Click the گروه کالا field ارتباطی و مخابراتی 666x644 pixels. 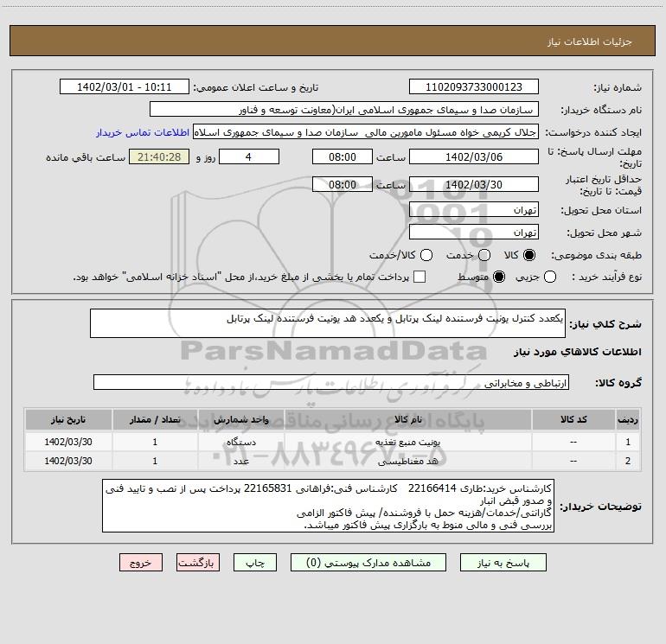point(331,382)
